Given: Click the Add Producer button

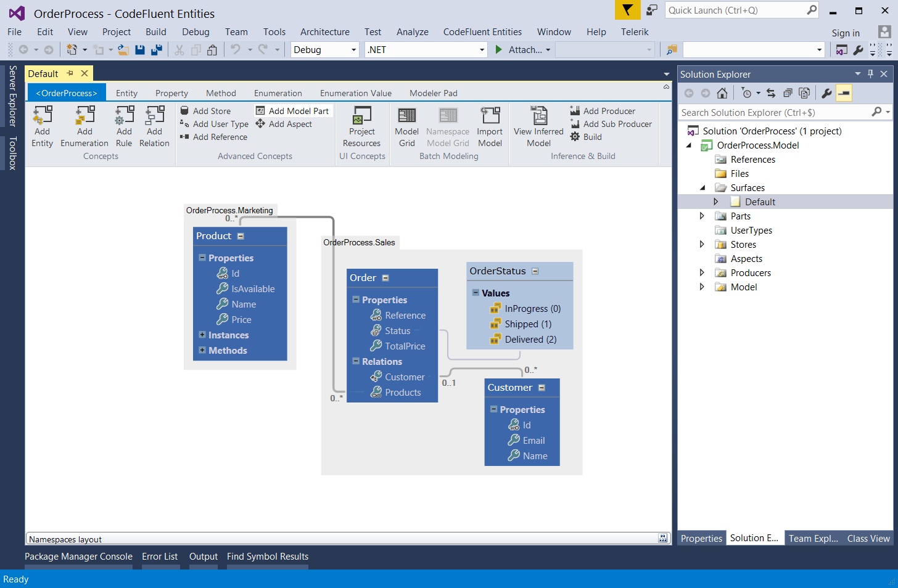Looking at the screenshot, I should 609,111.
